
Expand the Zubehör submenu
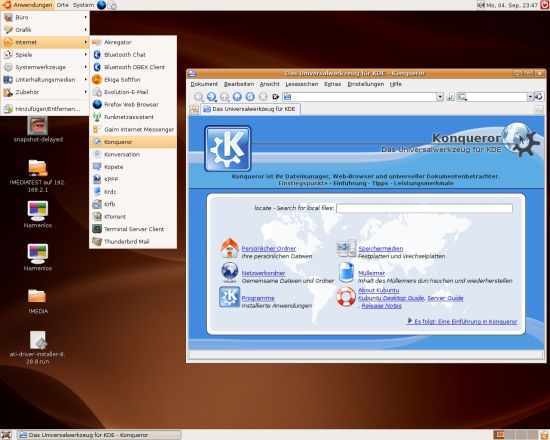45,92
